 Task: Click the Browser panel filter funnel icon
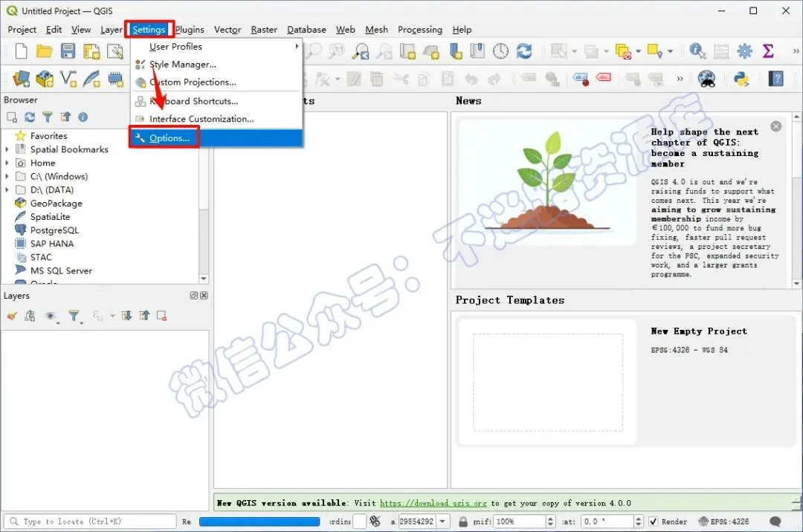47,117
